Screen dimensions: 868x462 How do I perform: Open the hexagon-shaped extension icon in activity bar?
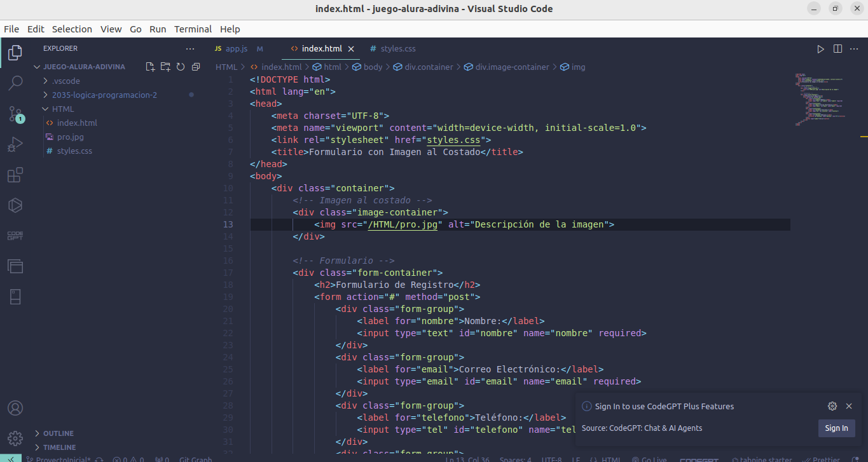tap(15, 205)
